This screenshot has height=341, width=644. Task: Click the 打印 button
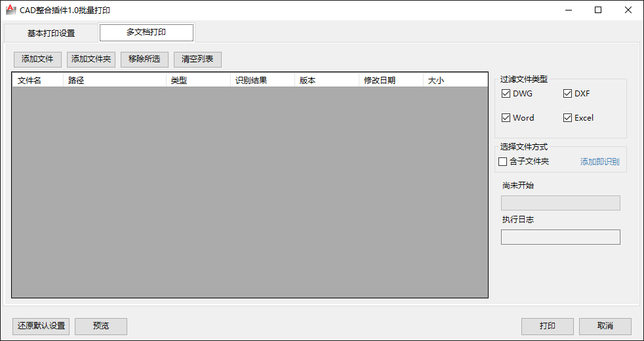pyautogui.click(x=548, y=326)
